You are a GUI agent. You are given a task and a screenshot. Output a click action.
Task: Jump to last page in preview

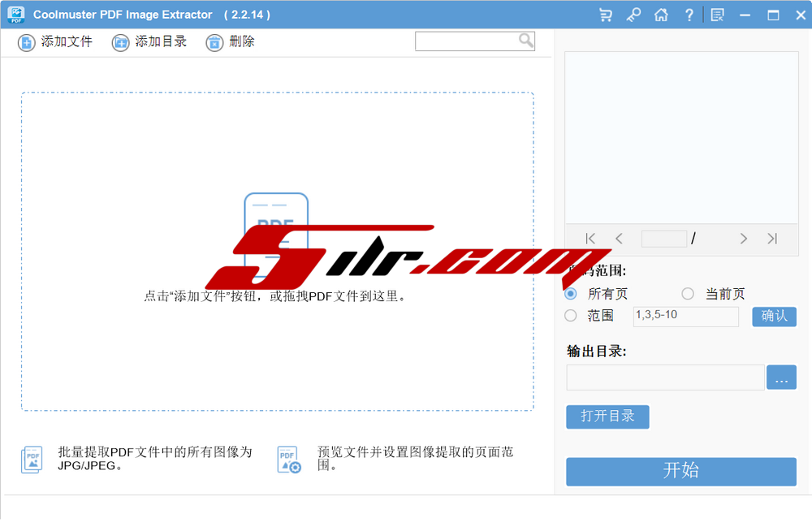772,239
